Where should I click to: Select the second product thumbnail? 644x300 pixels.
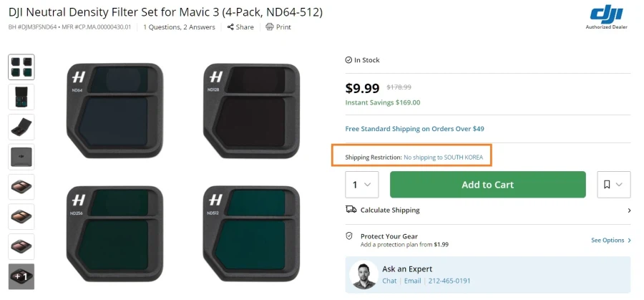point(21,97)
